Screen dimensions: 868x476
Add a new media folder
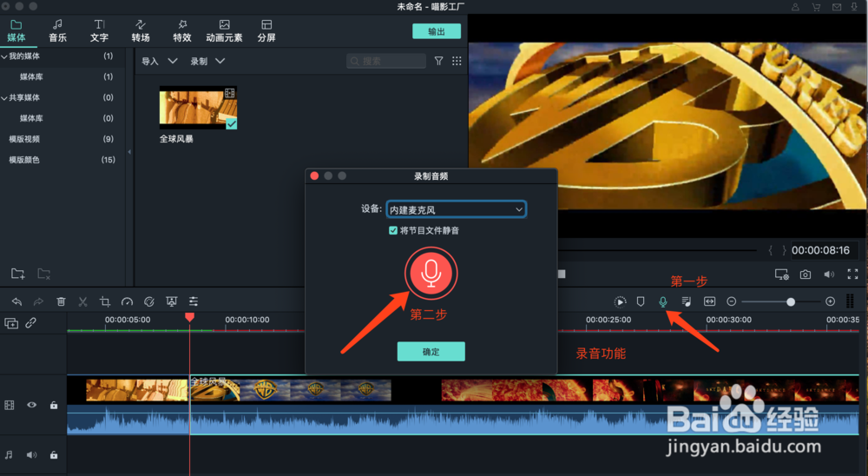(17, 274)
